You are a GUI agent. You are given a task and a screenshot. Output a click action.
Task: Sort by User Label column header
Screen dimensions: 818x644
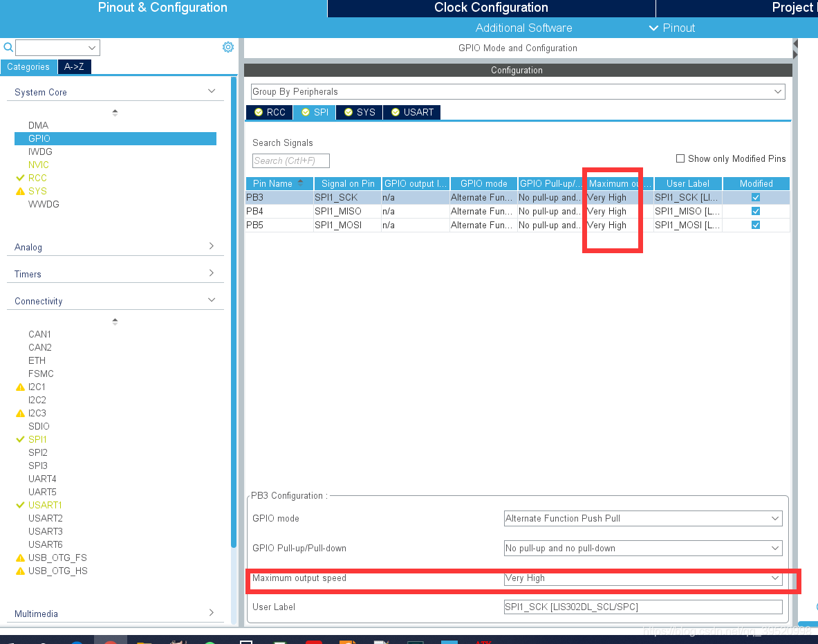688,183
